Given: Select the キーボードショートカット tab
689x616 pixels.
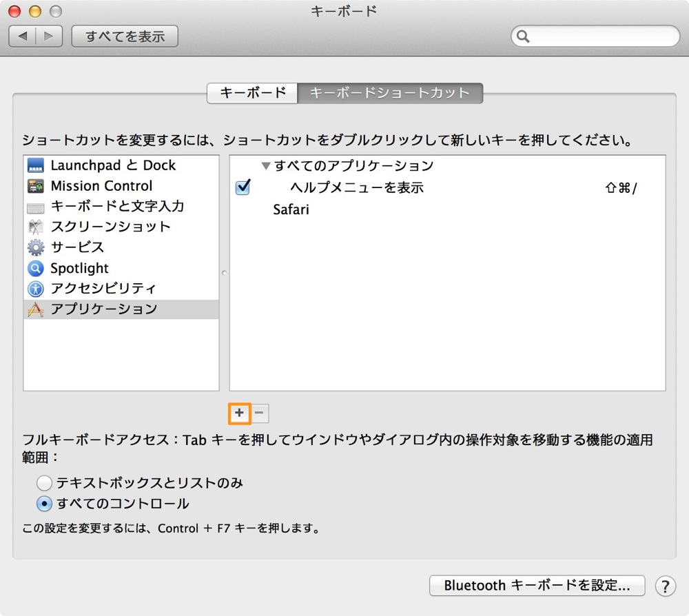Looking at the screenshot, I should tap(390, 93).
